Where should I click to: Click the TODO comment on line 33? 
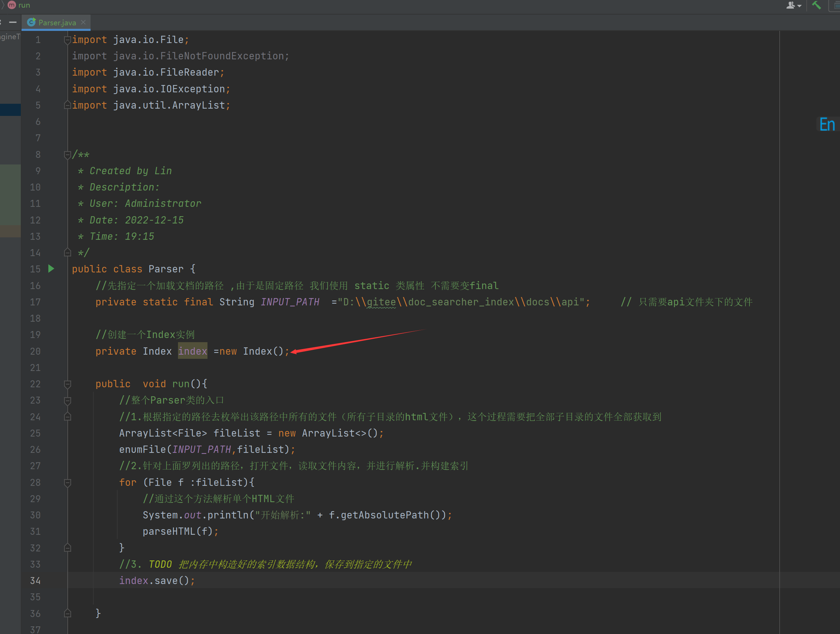coord(265,564)
